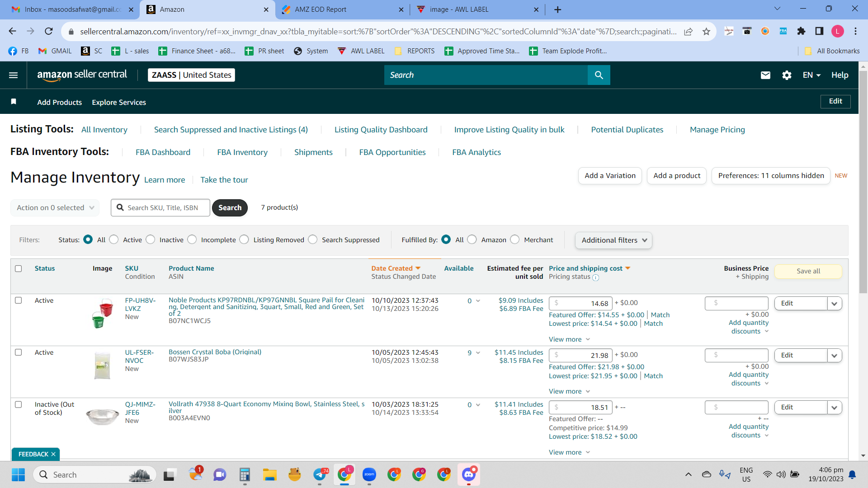The image size is (868, 488).
Task: Select the Listing Removed filter
Action: (244, 239)
